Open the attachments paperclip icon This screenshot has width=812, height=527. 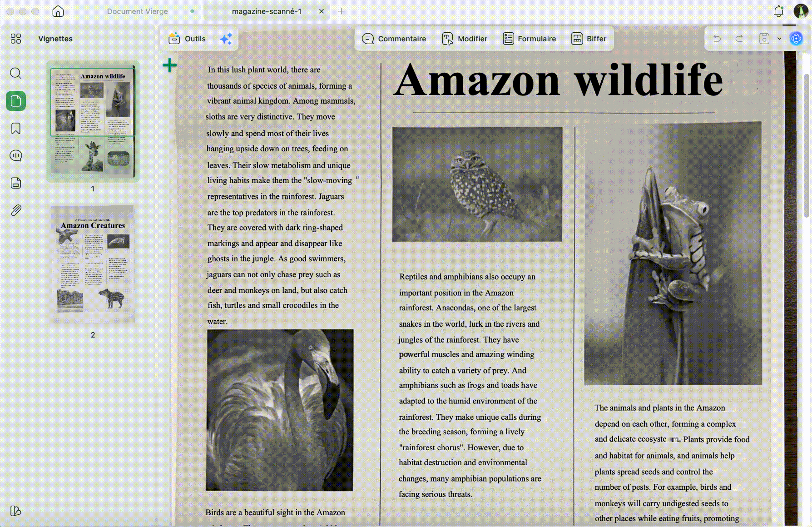[16, 210]
